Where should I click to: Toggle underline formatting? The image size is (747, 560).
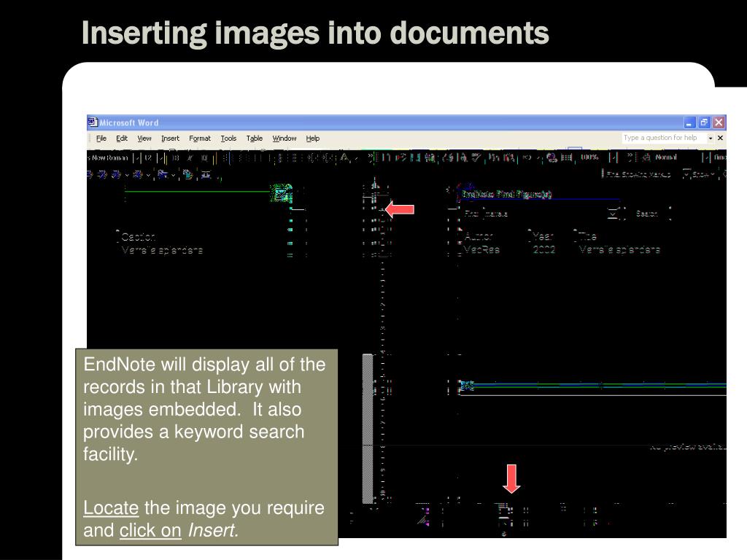click(x=204, y=157)
